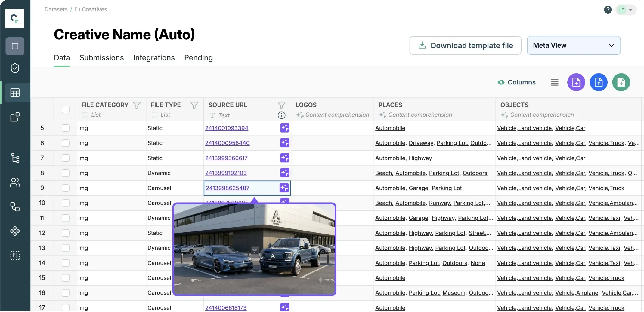This screenshot has height=312, width=644.
Task: Check the checkbox for row 7
Action: click(66, 158)
